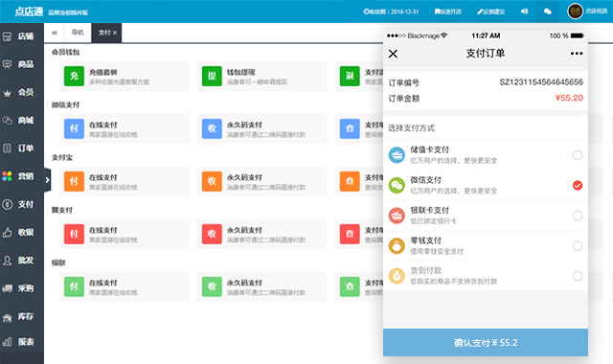Open the 商城 sidebar section
The height and width of the screenshot is (364, 613).
pyautogui.click(x=19, y=120)
